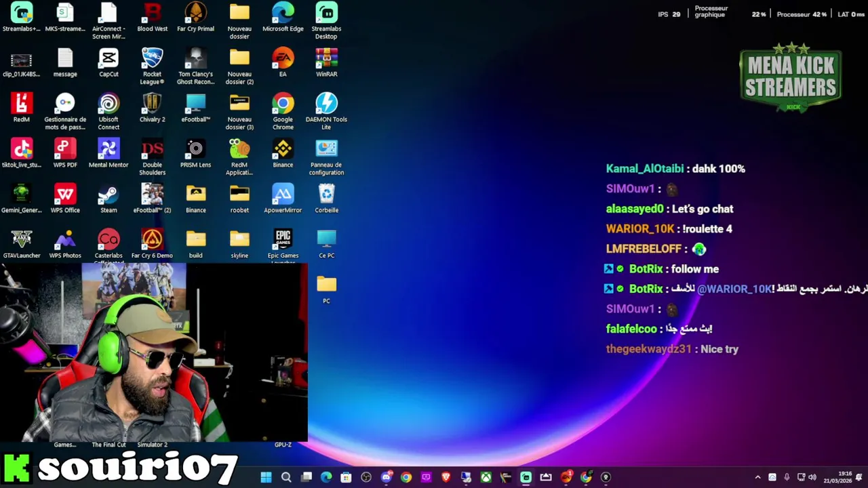Screen dimensions: 868x488
Task: Launch Far Cry Primal from the desktop
Action: (x=195, y=18)
